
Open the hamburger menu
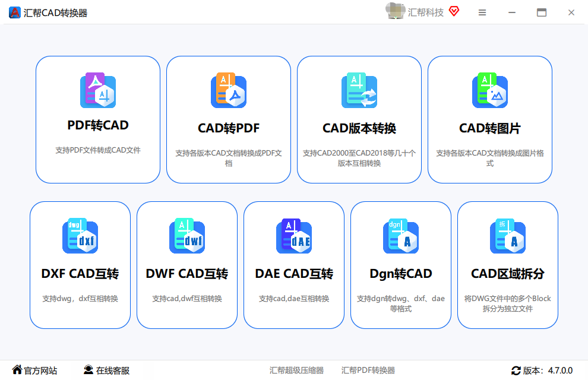coord(482,12)
